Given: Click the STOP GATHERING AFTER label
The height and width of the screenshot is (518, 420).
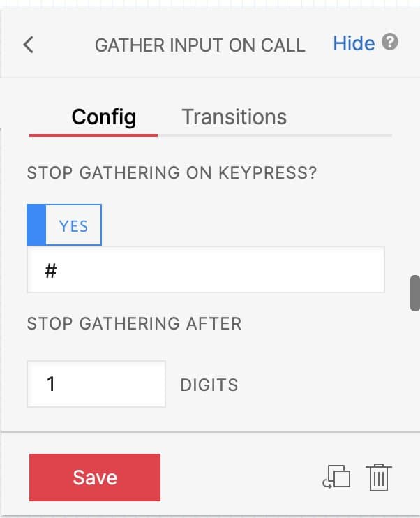Looking at the screenshot, I should click(134, 324).
